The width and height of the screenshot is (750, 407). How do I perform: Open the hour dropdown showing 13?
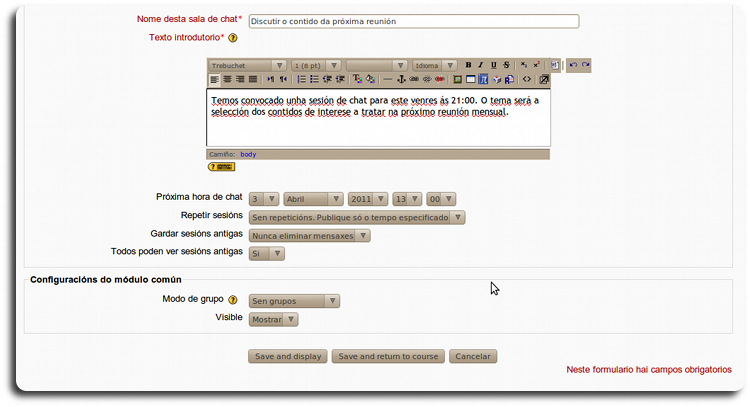pos(407,199)
